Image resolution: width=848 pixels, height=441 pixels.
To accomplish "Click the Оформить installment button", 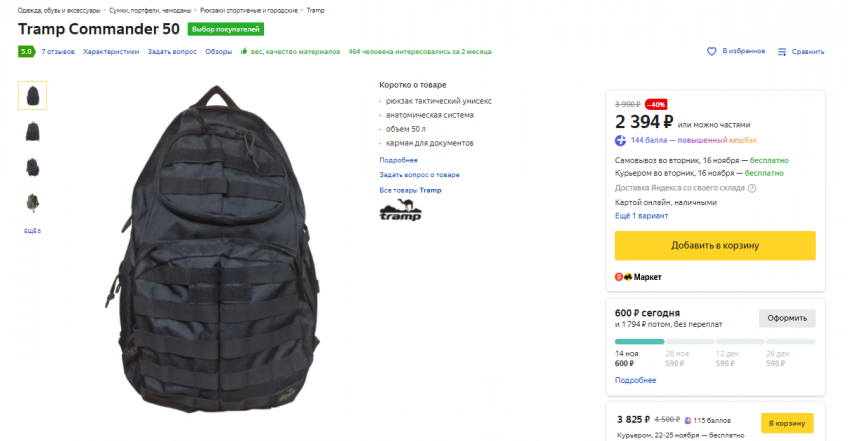I will pyautogui.click(x=787, y=318).
